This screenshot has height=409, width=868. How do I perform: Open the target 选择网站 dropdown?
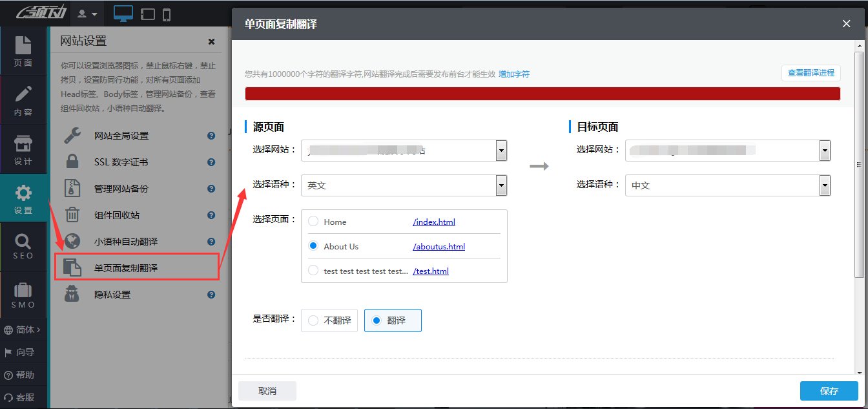pos(825,150)
